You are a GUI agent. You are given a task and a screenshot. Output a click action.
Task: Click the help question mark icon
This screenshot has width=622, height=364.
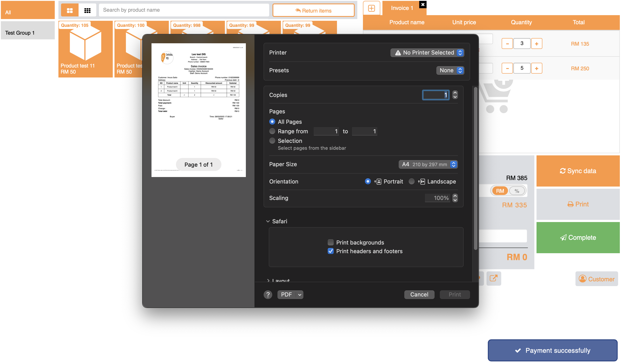[268, 294]
